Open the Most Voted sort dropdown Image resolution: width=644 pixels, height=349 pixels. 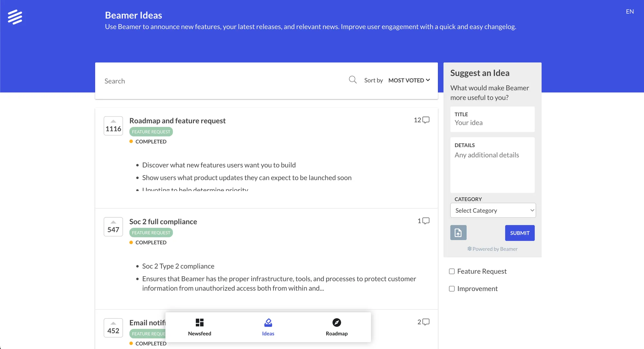pyautogui.click(x=409, y=80)
